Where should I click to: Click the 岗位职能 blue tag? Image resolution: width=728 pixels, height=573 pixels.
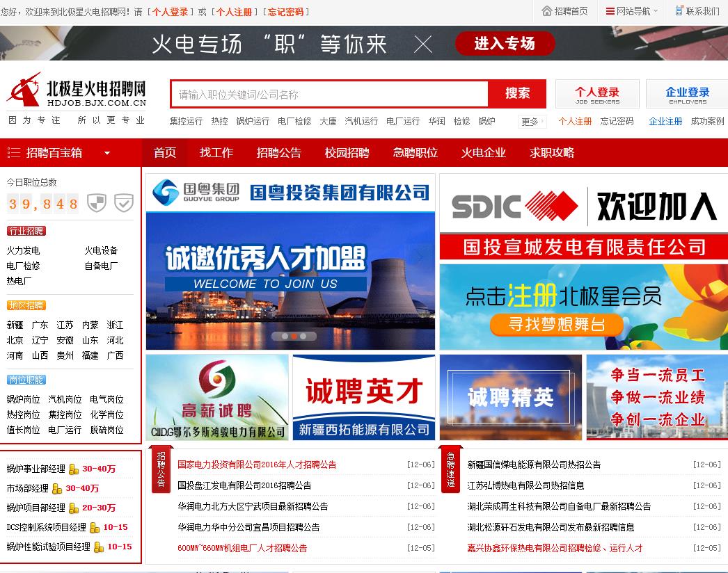pos(26,380)
